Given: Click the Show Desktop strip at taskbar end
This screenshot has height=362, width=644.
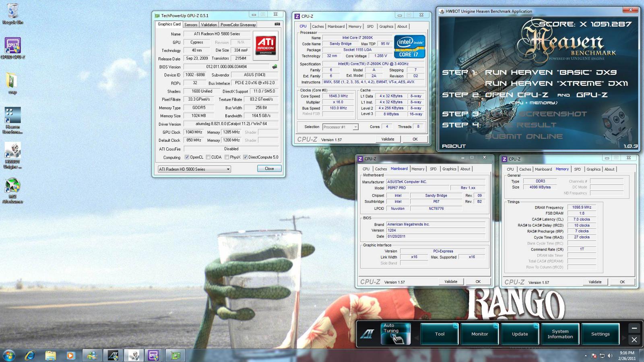Looking at the screenshot, I should click(x=641, y=355).
